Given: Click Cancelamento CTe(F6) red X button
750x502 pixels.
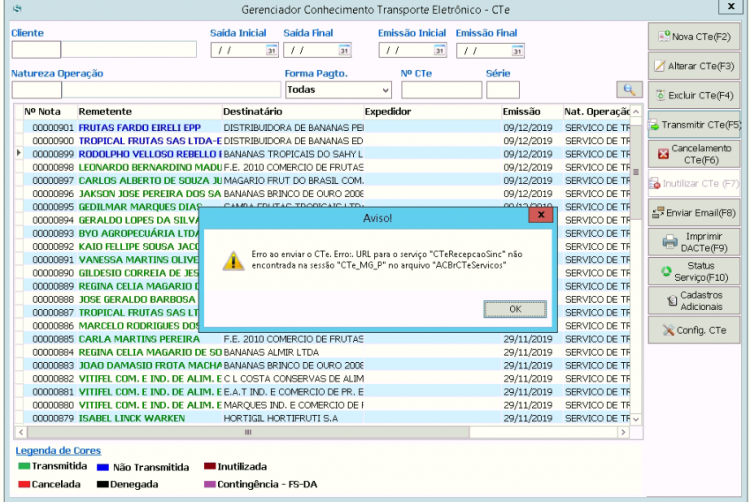Looking at the screenshot, I should tap(694, 154).
